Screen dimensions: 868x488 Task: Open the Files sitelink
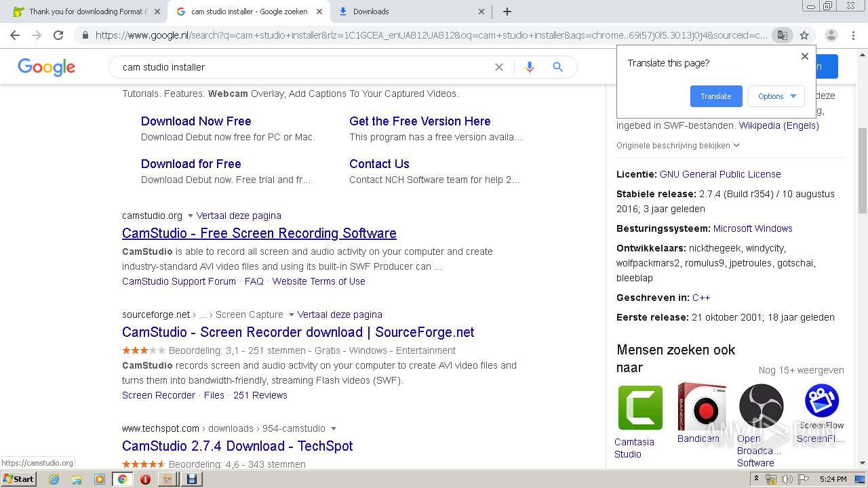[214, 395]
